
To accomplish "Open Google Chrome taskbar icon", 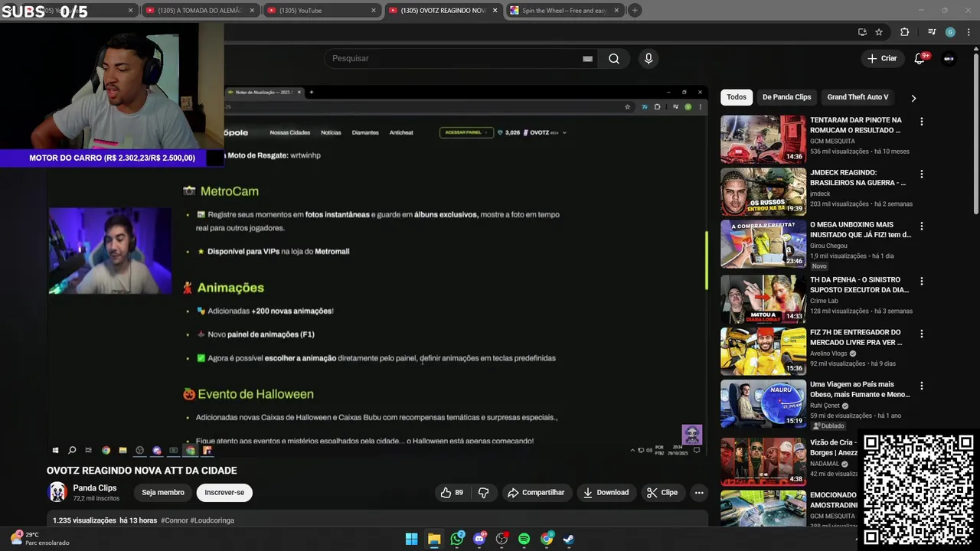I will [x=547, y=539].
